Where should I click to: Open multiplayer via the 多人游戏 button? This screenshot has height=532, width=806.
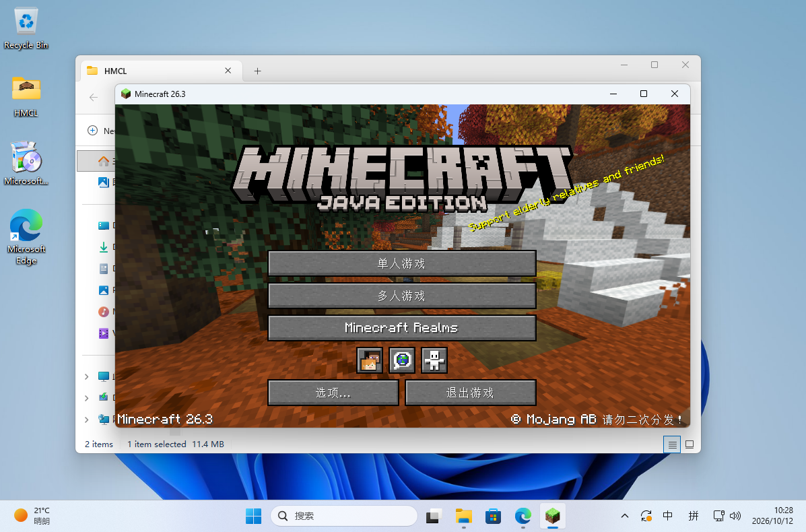402,296
